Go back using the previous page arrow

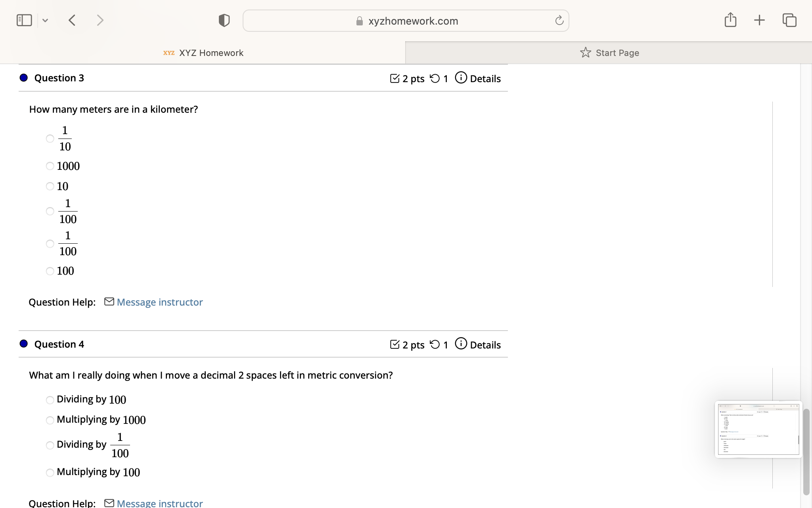click(x=71, y=20)
